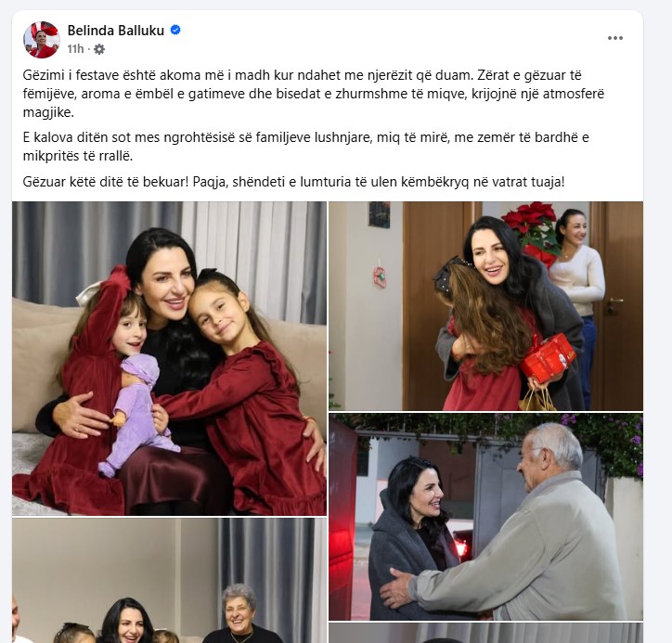Viewport: 672px width, 643px height.
Task: Open the three-dot post options menu
Action: coord(615,38)
